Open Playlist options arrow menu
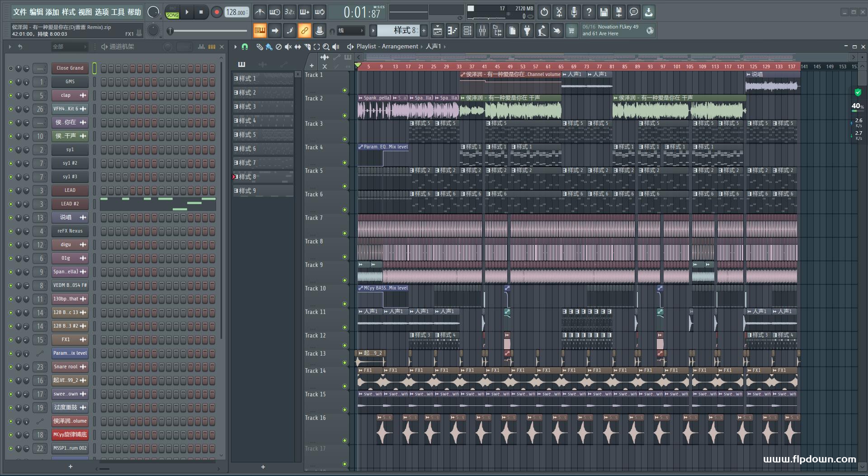The height and width of the screenshot is (476, 868). tap(236, 47)
